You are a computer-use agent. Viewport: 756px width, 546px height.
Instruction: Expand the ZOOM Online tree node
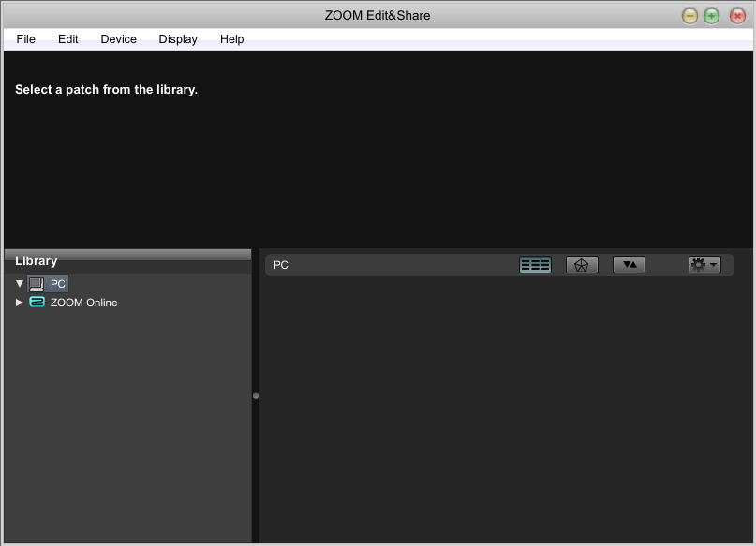[20, 303]
